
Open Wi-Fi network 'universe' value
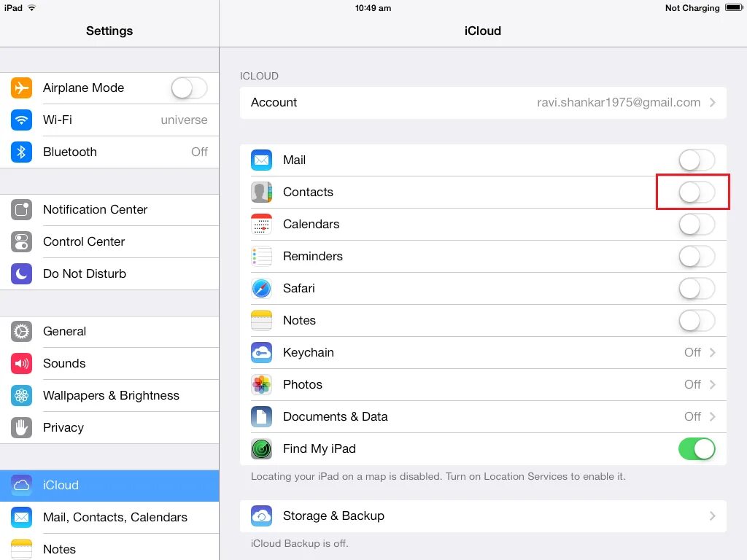tap(184, 120)
